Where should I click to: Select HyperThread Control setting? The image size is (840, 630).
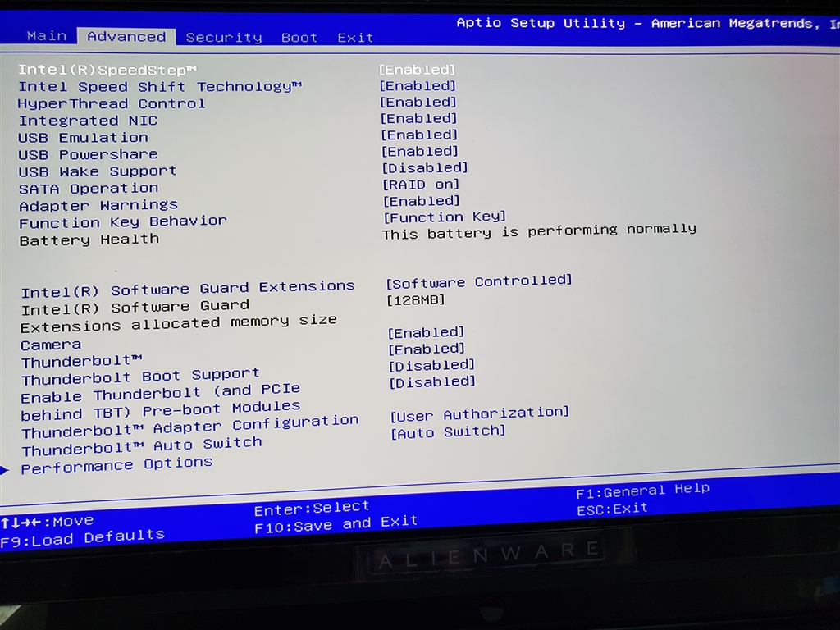(112, 103)
